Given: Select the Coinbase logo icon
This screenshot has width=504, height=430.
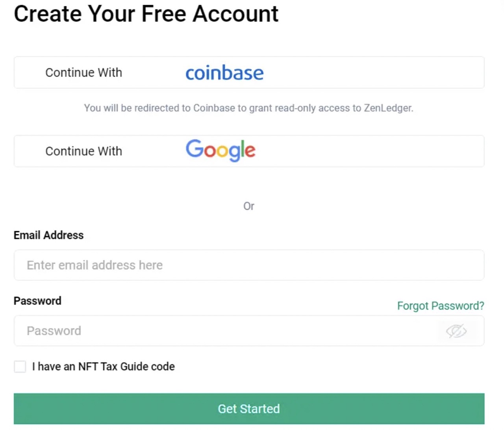Looking at the screenshot, I should click(x=224, y=72).
